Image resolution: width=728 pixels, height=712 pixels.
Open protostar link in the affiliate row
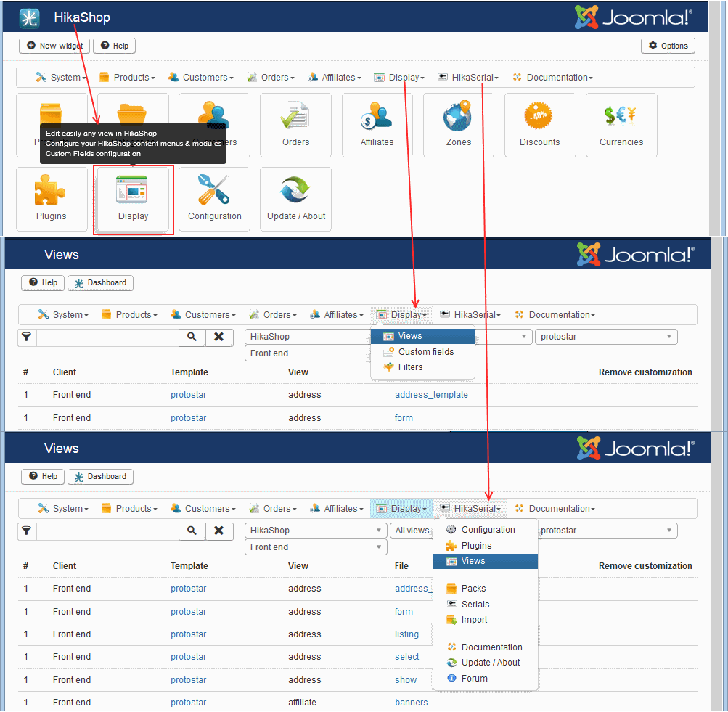pyautogui.click(x=188, y=703)
